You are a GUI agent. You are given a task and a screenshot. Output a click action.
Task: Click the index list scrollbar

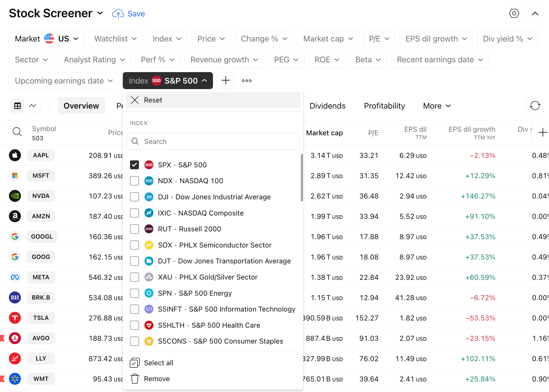click(x=302, y=178)
